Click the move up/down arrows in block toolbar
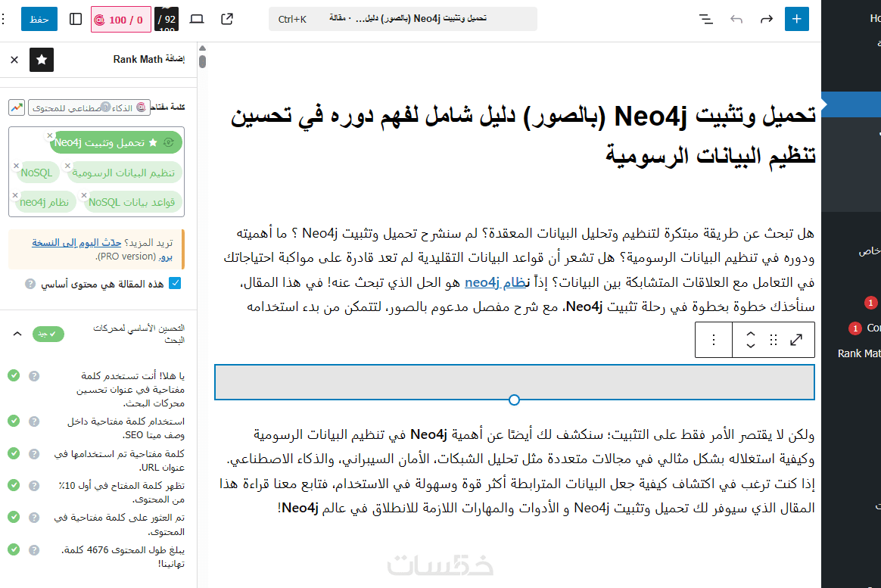Viewport: 881px width, 588px height. [x=750, y=340]
